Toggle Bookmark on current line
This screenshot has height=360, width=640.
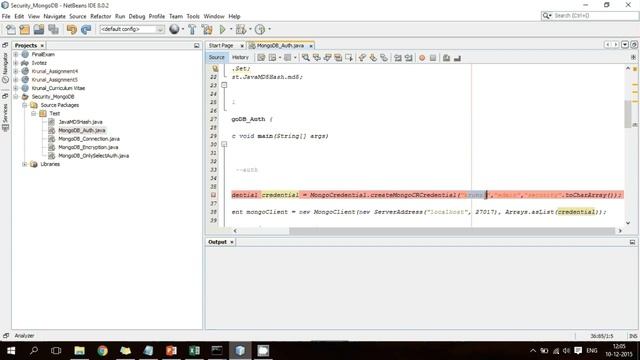pos(384,58)
